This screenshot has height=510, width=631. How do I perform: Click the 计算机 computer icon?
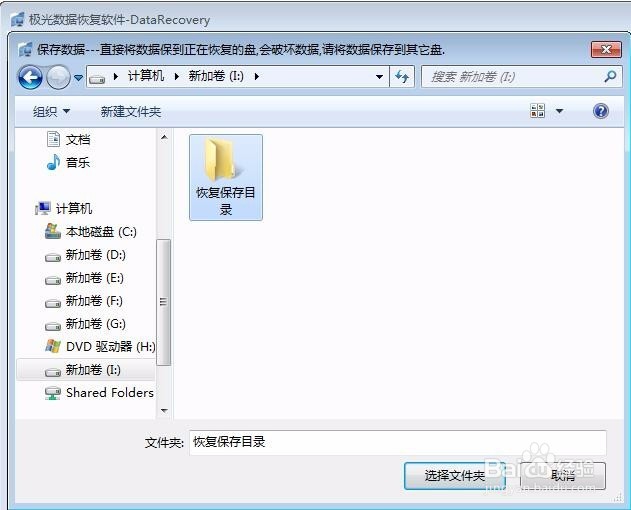tap(43, 209)
